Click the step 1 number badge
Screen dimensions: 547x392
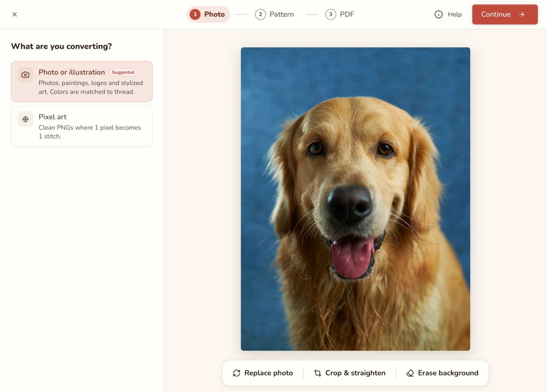(195, 14)
